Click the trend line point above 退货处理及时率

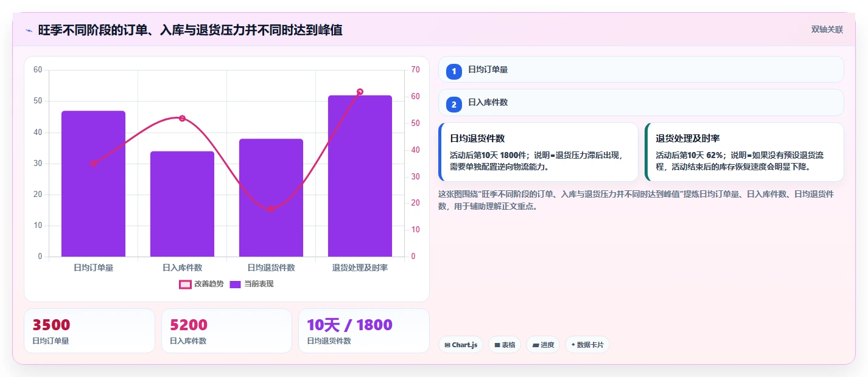[360, 92]
